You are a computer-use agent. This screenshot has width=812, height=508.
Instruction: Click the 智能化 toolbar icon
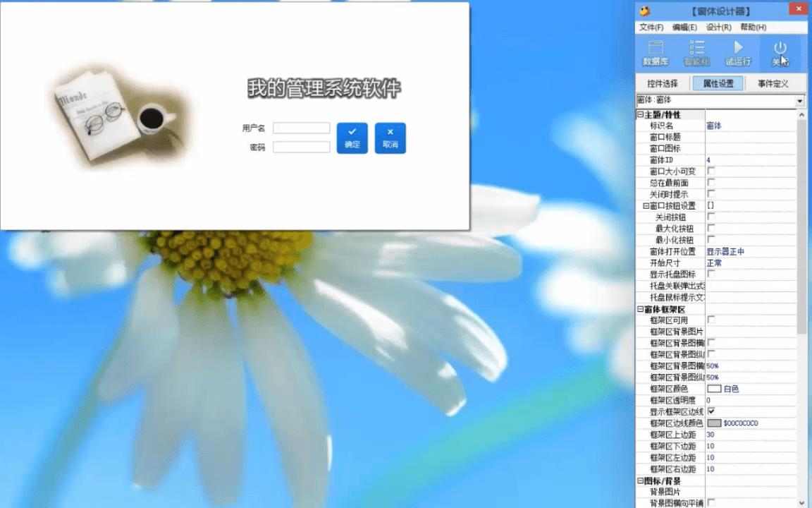pos(696,54)
